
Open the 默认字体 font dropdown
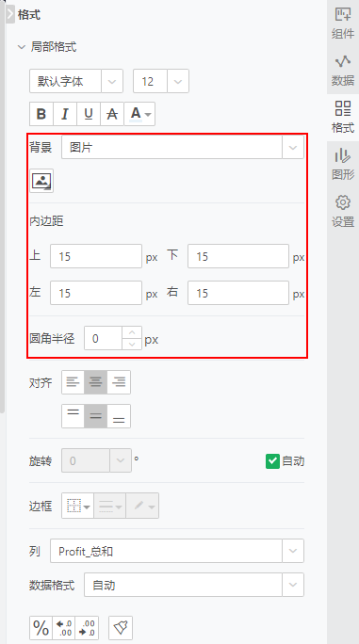click(x=76, y=81)
